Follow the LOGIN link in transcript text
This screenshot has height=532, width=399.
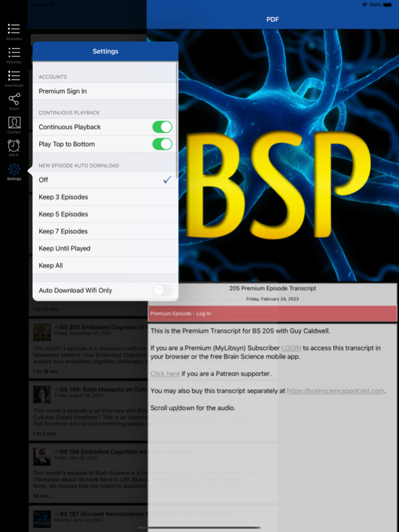(x=291, y=348)
